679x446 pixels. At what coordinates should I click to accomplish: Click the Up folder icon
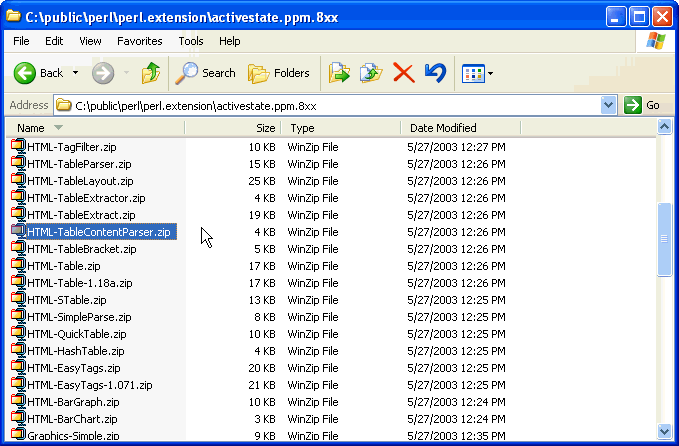point(150,73)
